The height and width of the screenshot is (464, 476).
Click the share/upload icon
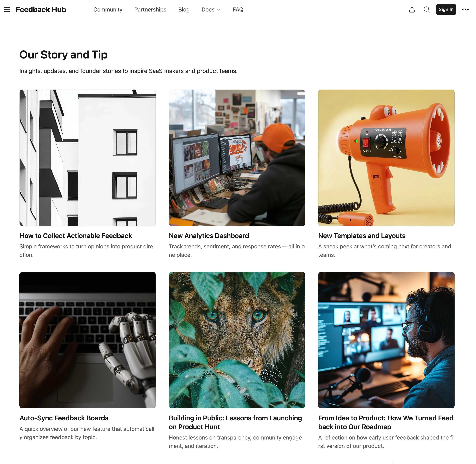(412, 9)
